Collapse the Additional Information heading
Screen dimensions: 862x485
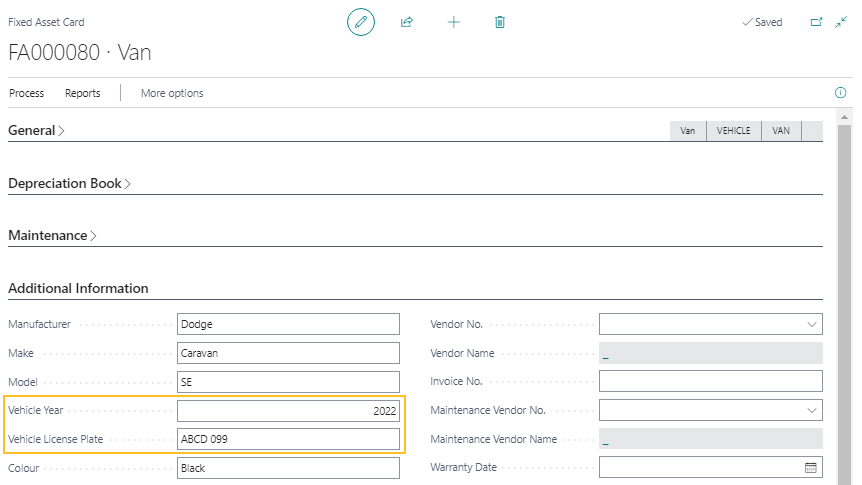tap(78, 288)
